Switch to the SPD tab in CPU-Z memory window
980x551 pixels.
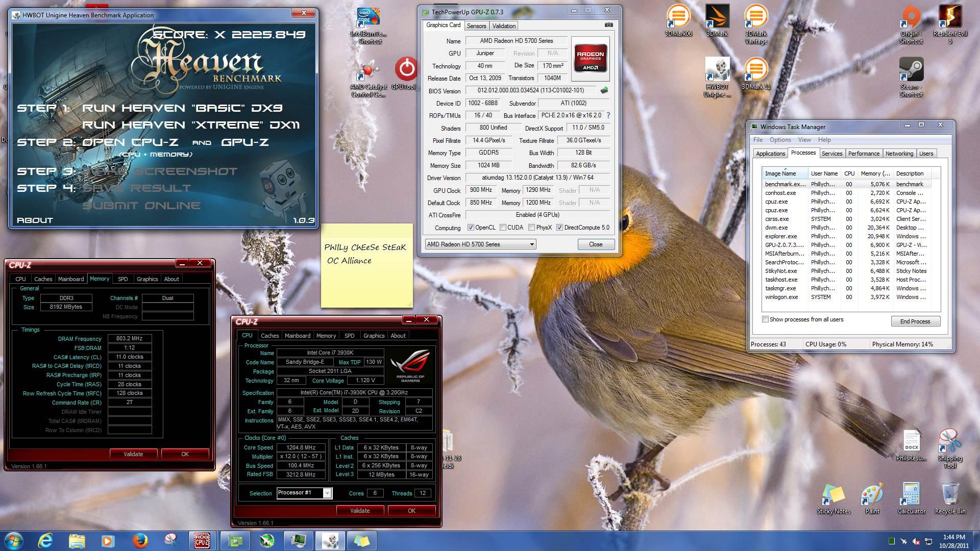(122, 279)
